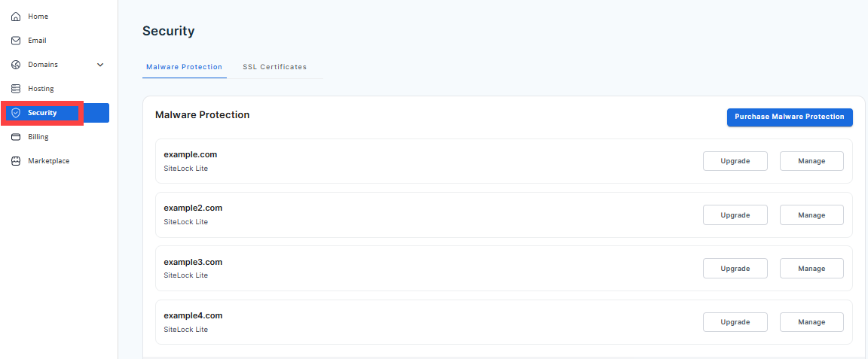Upgrade SiteLock for example2.com

[x=735, y=215]
